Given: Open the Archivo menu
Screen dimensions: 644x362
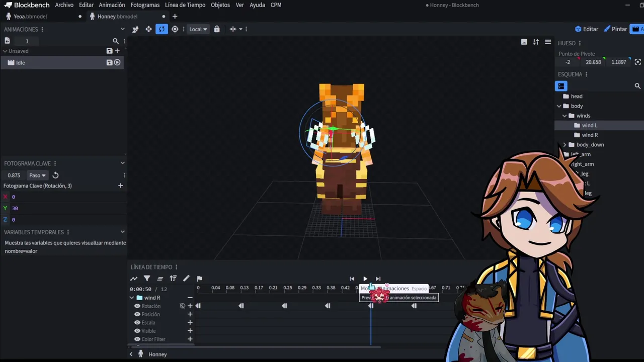Looking at the screenshot, I should point(64,5).
